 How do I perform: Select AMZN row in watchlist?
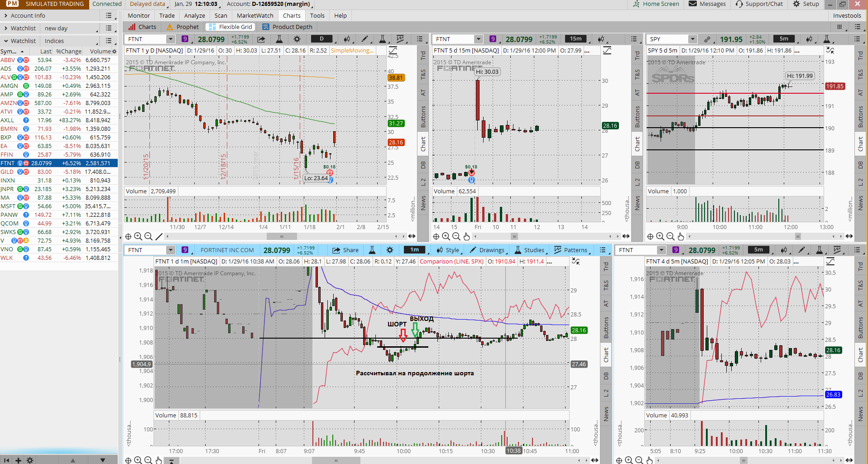coord(59,103)
